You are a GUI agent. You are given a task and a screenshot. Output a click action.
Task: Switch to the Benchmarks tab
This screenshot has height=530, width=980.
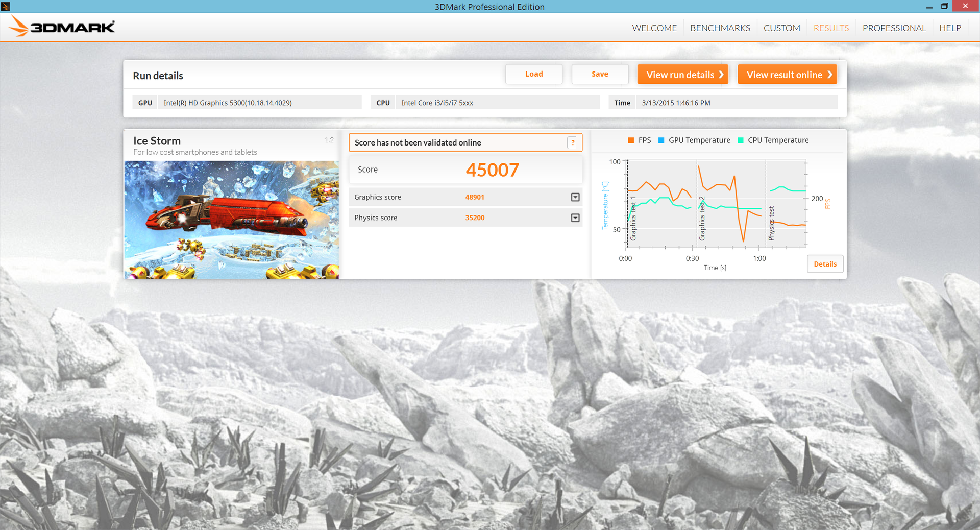click(x=720, y=28)
